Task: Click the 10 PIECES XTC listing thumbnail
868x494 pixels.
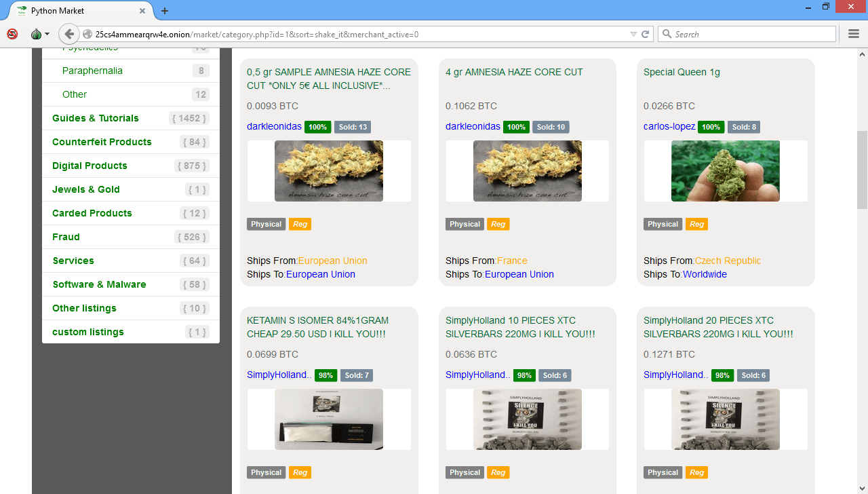Action: [528, 419]
